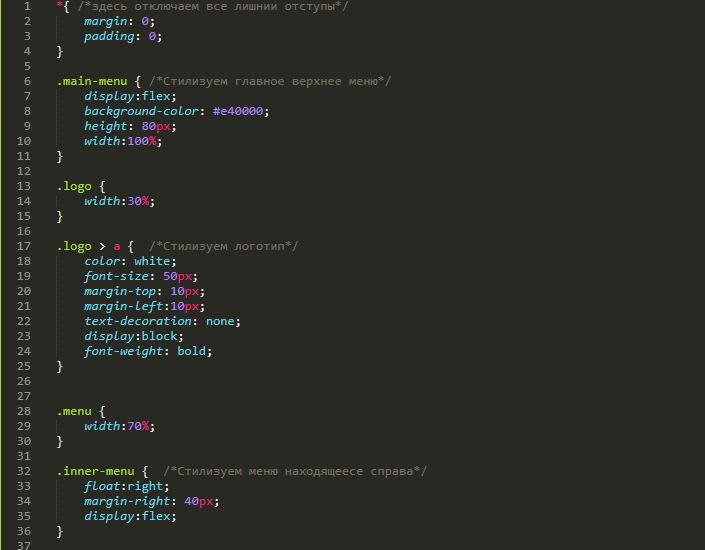
Task: Click the 'color: white;' declaration
Action: coord(130,261)
